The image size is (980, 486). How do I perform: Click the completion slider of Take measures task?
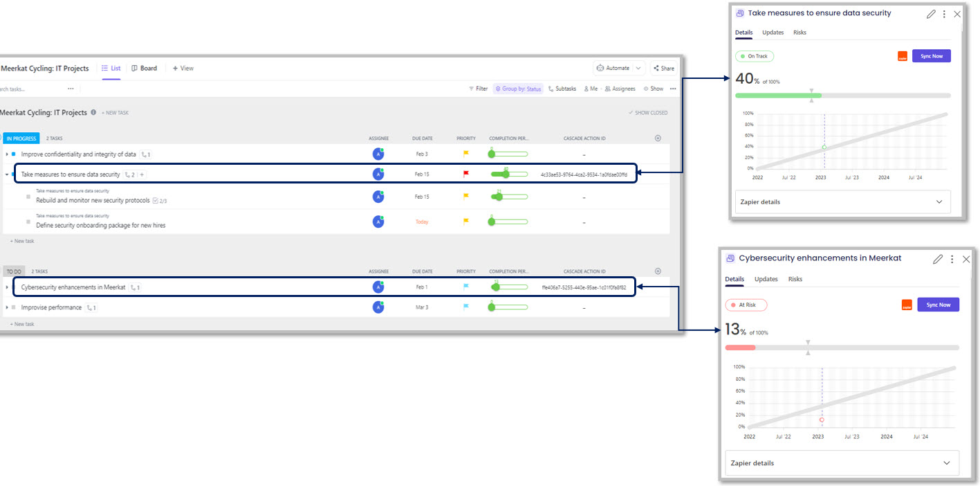509,174
